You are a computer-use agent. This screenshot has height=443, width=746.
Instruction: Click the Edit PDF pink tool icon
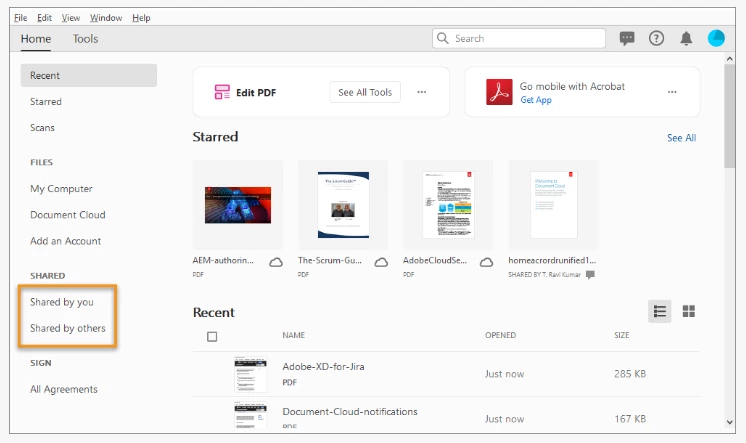(x=222, y=92)
